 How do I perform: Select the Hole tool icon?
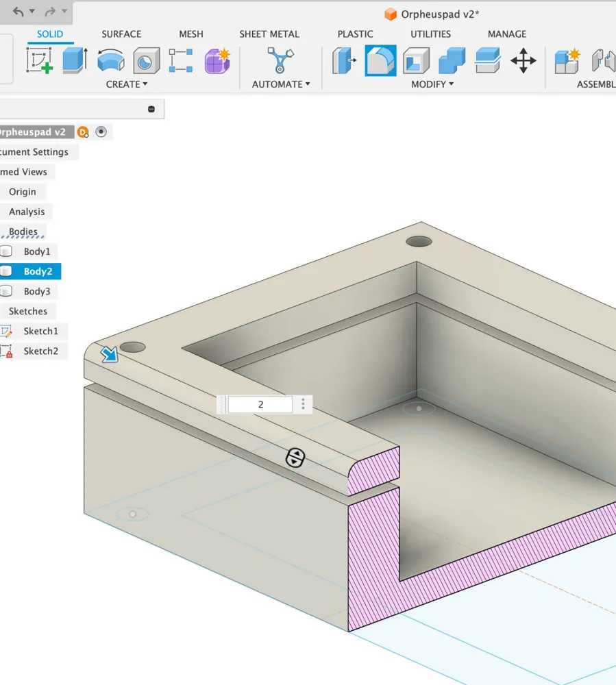point(146,60)
